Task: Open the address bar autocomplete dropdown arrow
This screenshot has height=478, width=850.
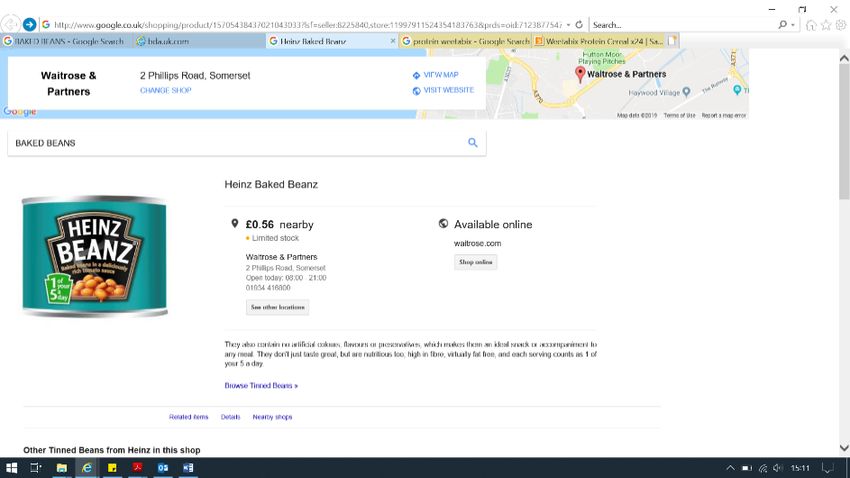Action: pos(568,25)
